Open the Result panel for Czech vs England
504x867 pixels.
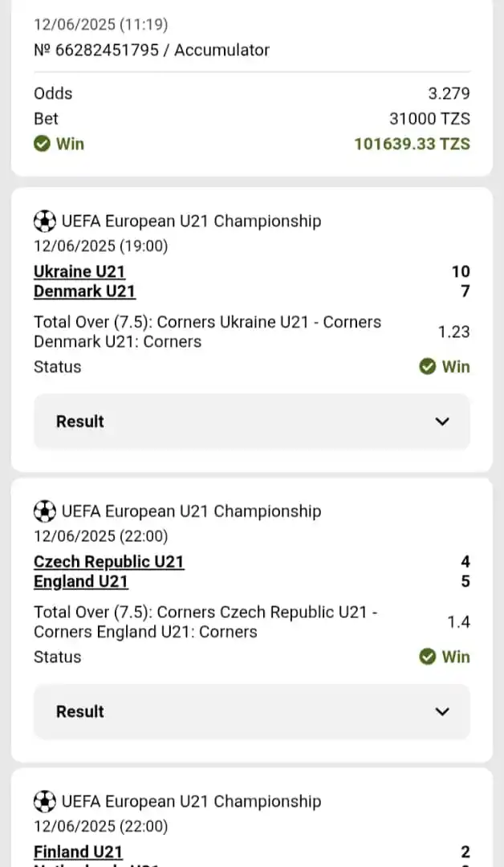252,712
